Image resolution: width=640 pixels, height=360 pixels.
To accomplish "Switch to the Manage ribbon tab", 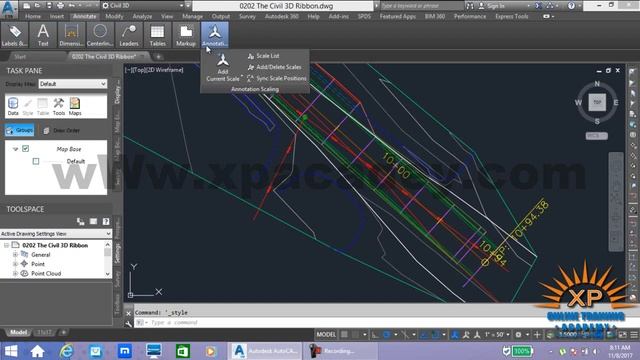I will [192, 16].
